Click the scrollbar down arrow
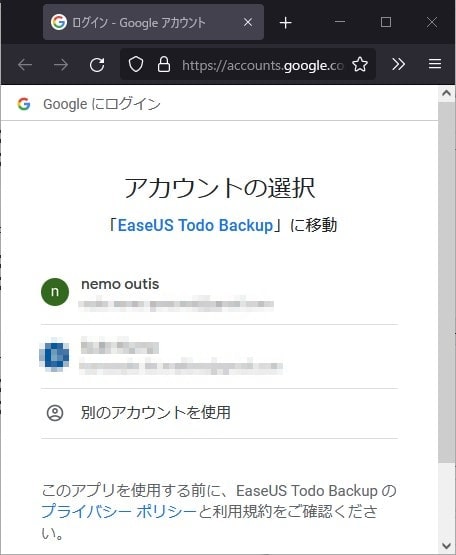Image resolution: width=456 pixels, height=555 pixels. click(x=446, y=545)
